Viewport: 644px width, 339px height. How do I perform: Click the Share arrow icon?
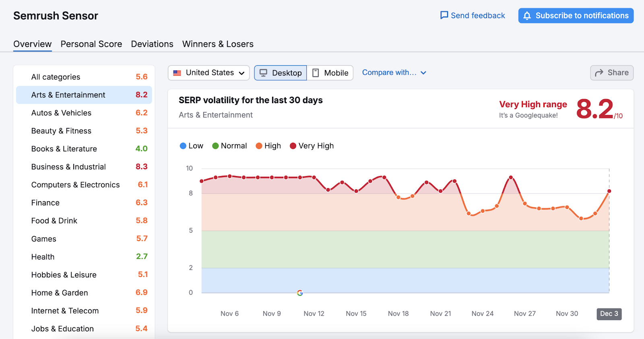click(x=599, y=73)
